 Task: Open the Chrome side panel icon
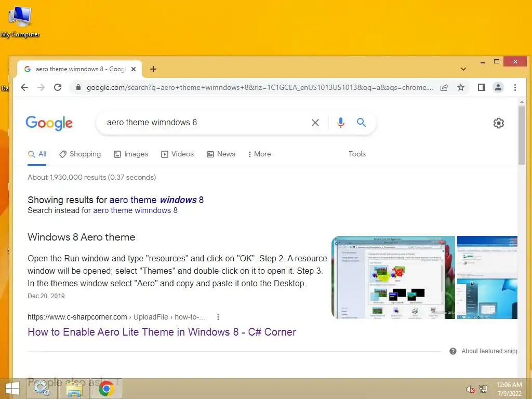[482, 87]
